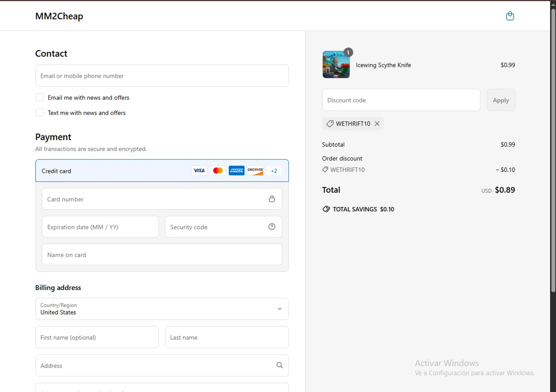556x392 pixels.
Task: Click the TOTAL SAVINGS $0.10 text
Action: pyautogui.click(x=363, y=209)
